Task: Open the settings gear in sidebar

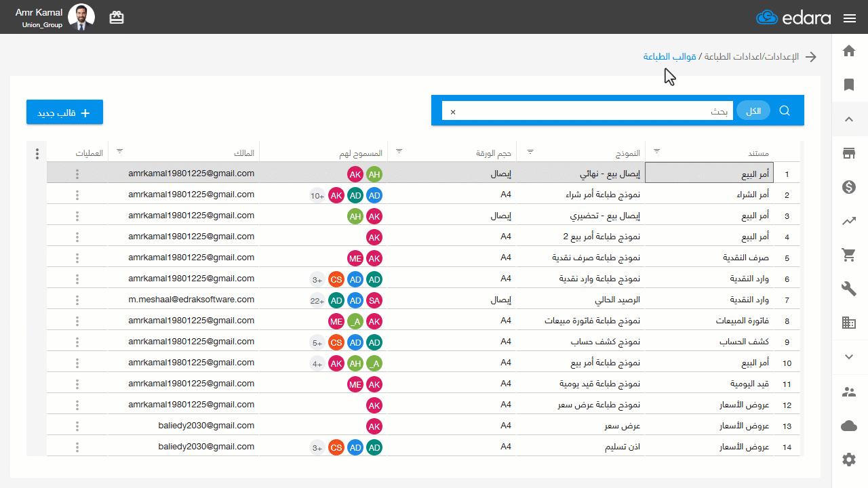Action: click(x=849, y=460)
